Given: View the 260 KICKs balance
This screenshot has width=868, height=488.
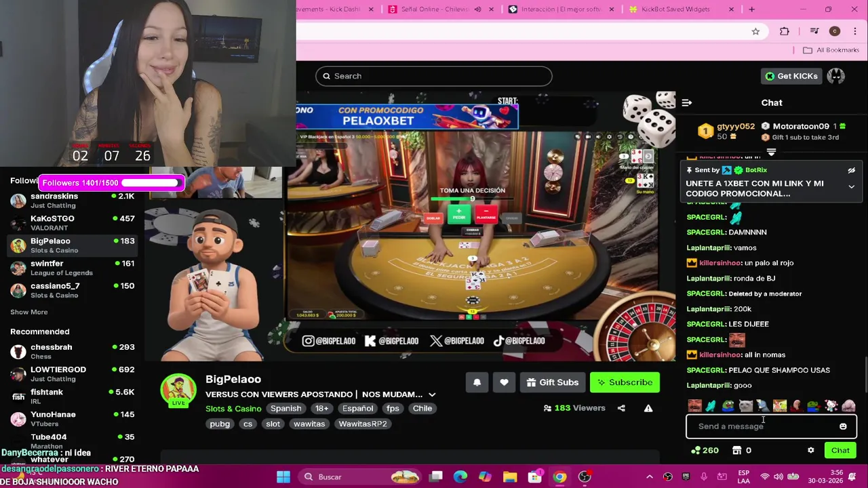Looking at the screenshot, I should (x=705, y=450).
